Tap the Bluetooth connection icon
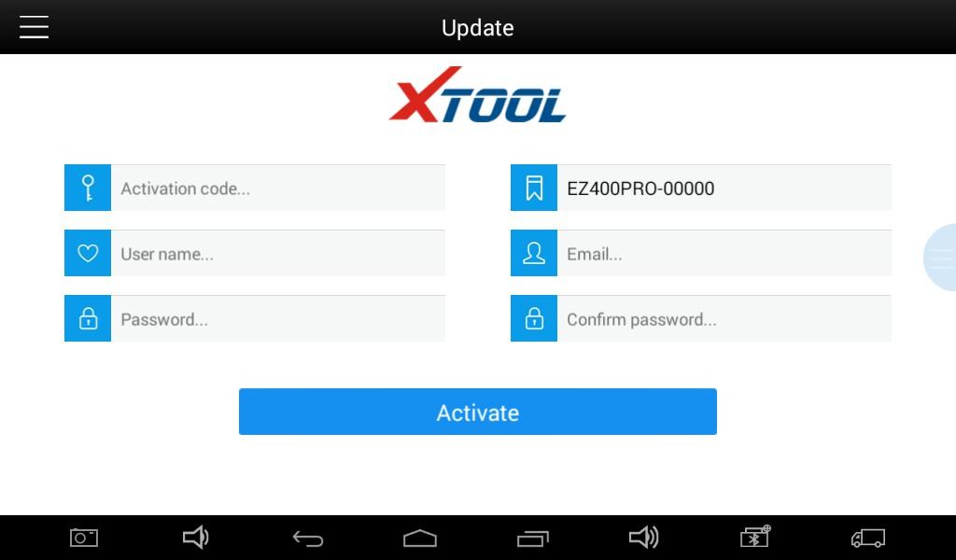956x560 pixels. coord(755,537)
